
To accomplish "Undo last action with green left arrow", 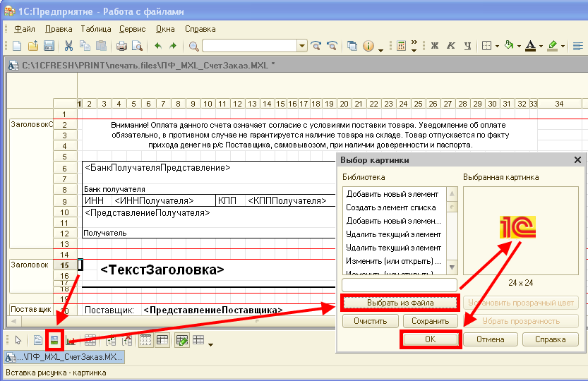I will [x=158, y=46].
